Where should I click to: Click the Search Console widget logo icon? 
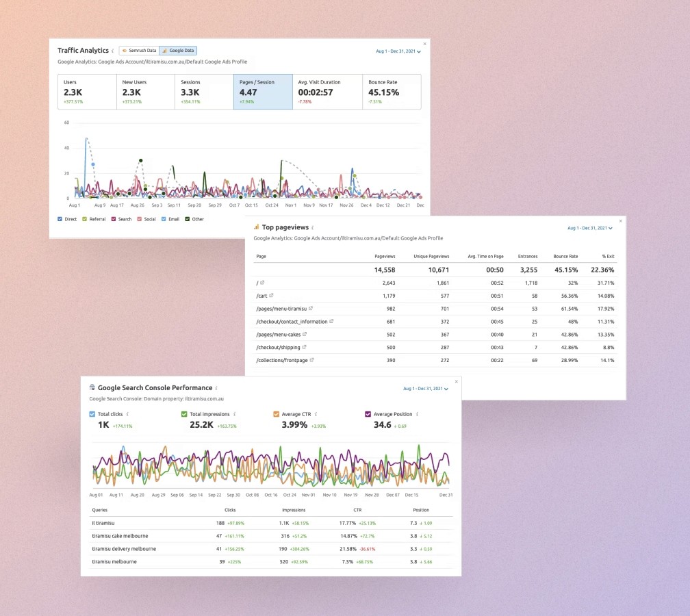point(92,387)
